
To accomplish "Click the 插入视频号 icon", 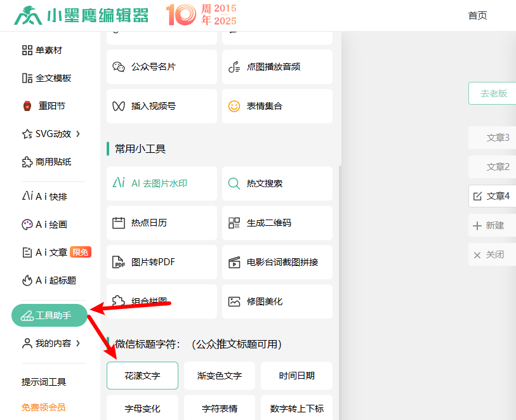I will pyautogui.click(x=119, y=106).
